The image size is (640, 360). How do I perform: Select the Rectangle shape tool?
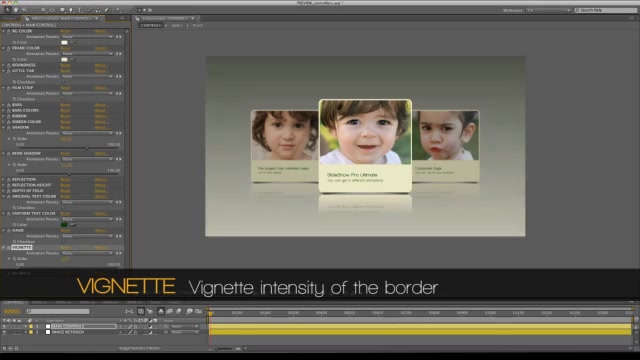click(62, 10)
